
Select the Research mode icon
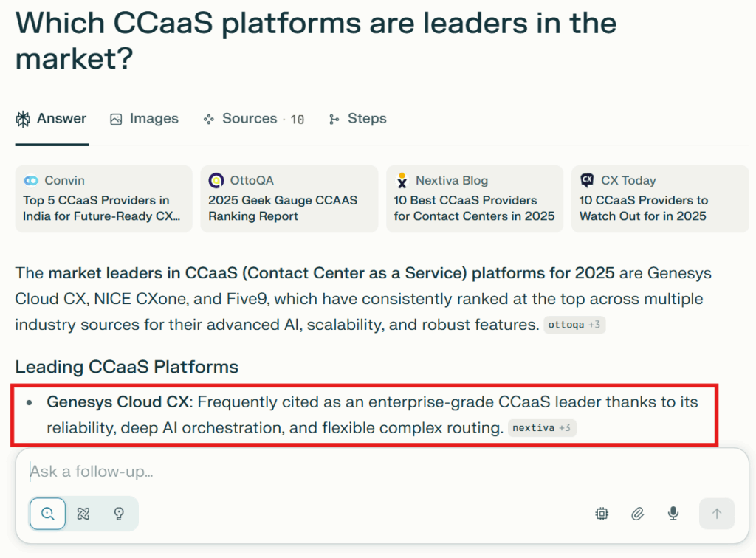tap(83, 514)
